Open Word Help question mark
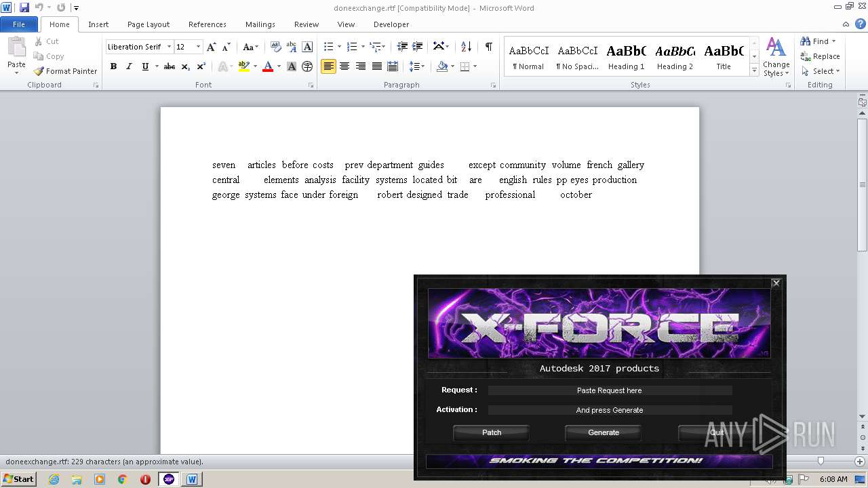 click(x=861, y=24)
